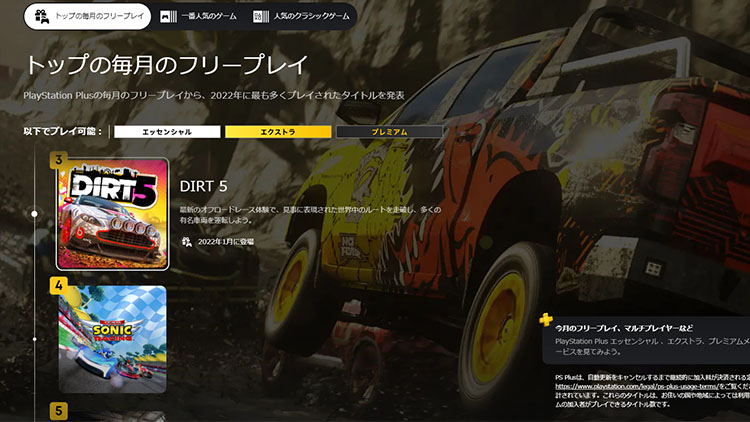Open the 人気のクラシックゲーム tab
Viewport: 750px width, 422px height.
coord(301,16)
